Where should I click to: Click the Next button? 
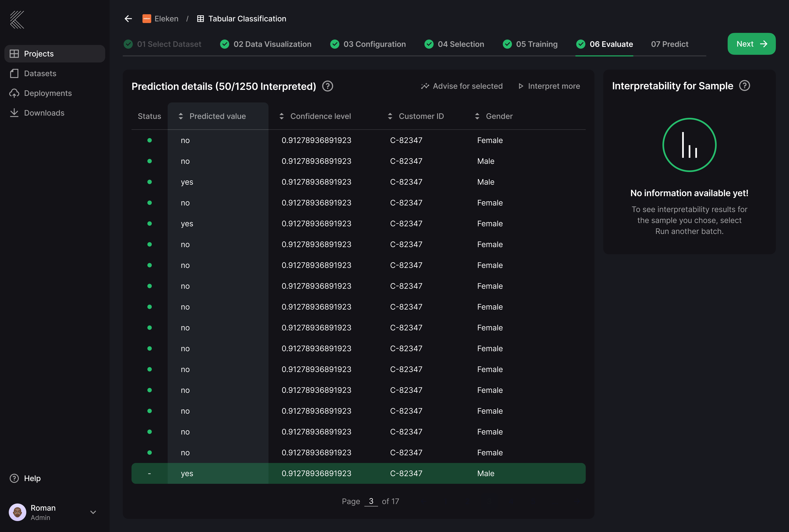pyautogui.click(x=751, y=44)
